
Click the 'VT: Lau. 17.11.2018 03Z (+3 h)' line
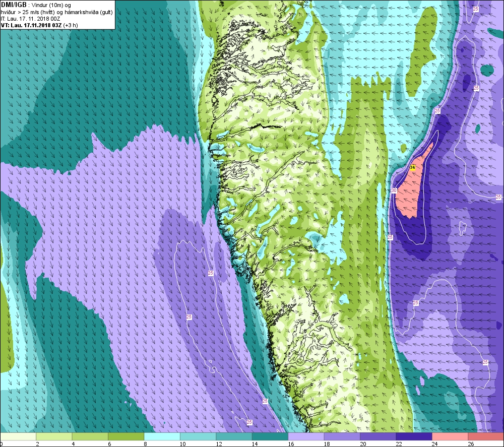pyautogui.click(x=39, y=25)
